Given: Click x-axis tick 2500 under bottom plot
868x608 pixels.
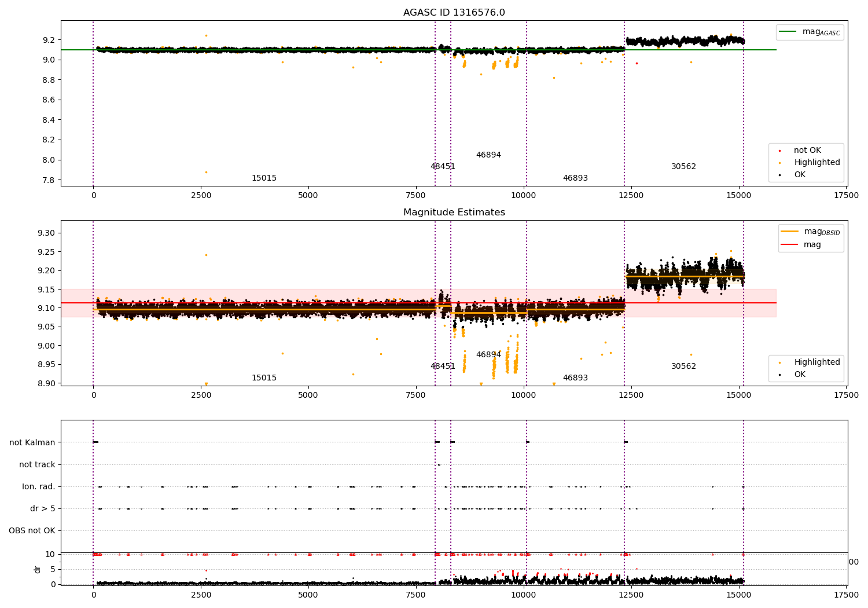Looking at the screenshot, I should pyautogui.click(x=201, y=595).
